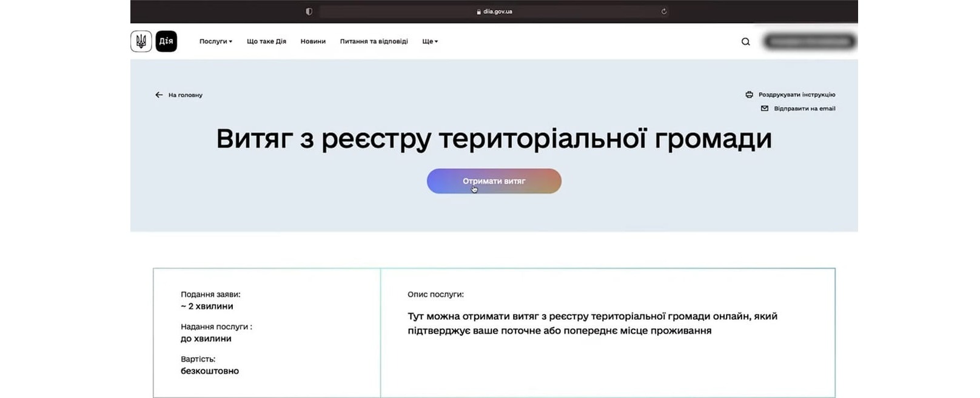The image size is (980, 398).
Task: Go to the Новини section
Action: pos(313,42)
